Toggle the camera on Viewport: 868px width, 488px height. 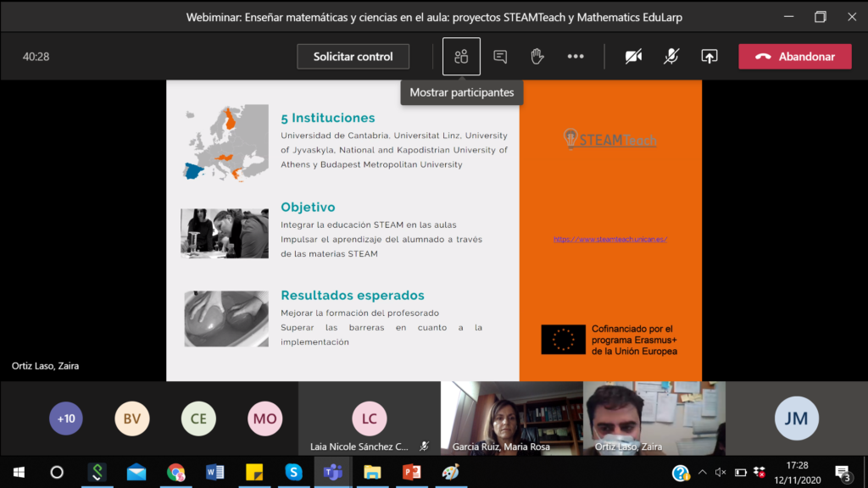(x=633, y=57)
